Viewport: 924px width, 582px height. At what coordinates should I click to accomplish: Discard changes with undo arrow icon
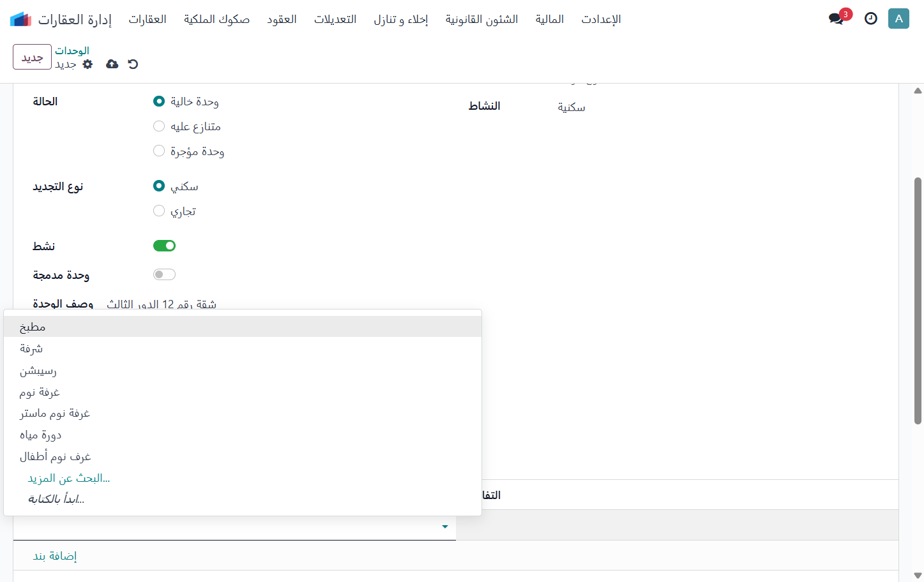[133, 64]
